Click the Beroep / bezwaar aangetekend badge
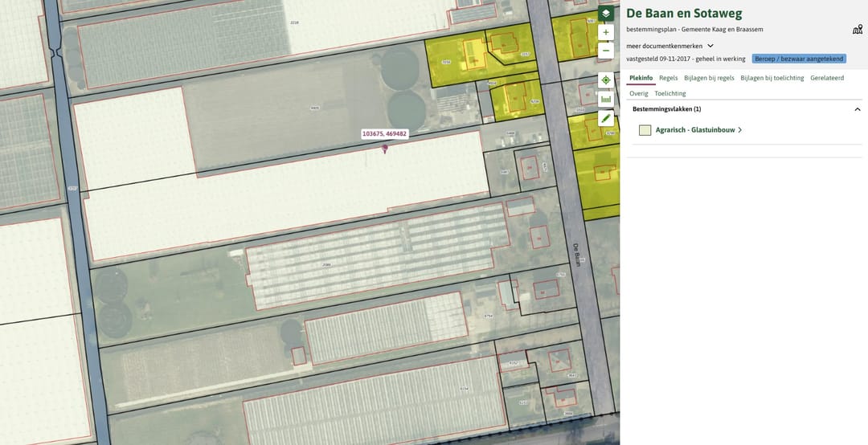Image resolution: width=868 pixels, height=445 pixels. click(799, 59)
